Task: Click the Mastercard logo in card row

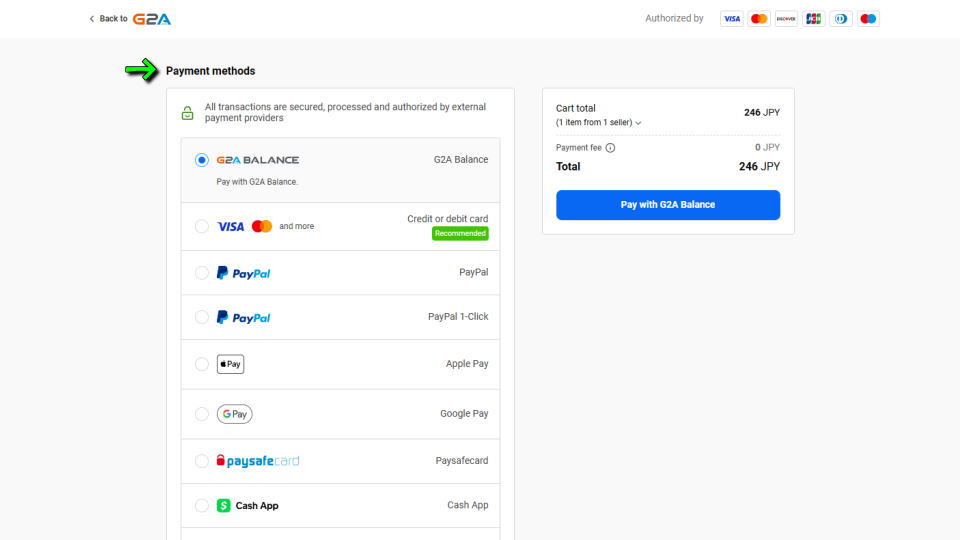Action: pos(262,227)
